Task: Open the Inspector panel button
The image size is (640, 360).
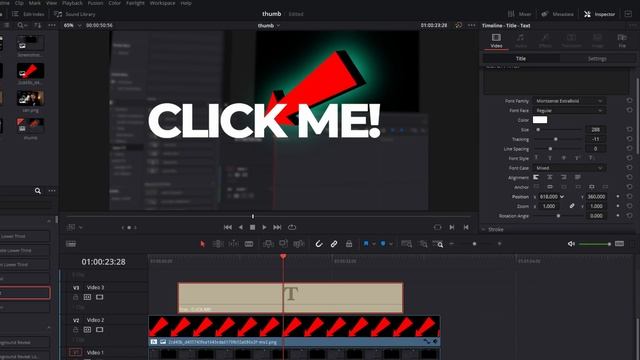Action: [x=600, y=14]
